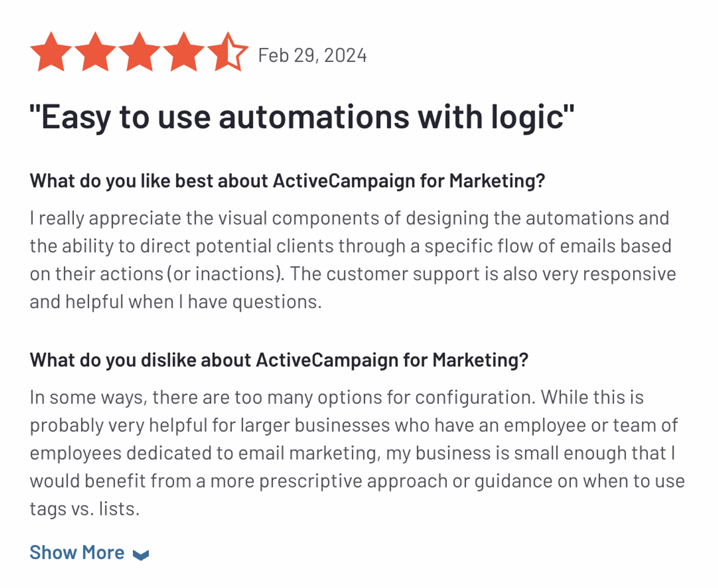Click the text "and helpful when I have questions."
This screenshot has width=718, height=588.
tap(175, 302)
